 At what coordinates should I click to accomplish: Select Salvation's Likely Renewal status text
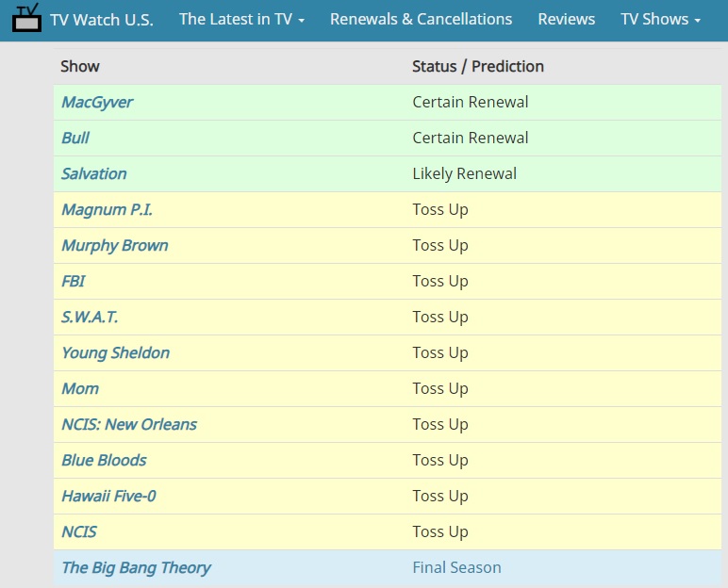coord(465,174)
